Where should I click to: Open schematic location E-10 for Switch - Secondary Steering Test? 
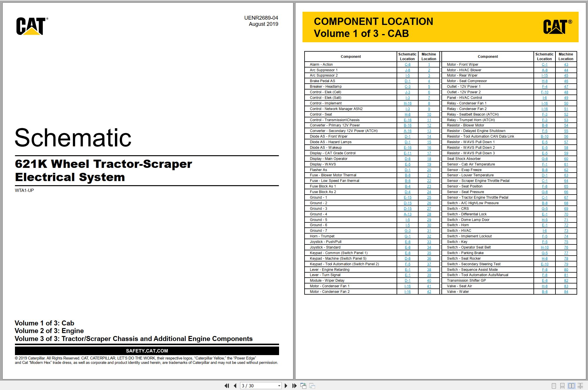tap(545, 264)
